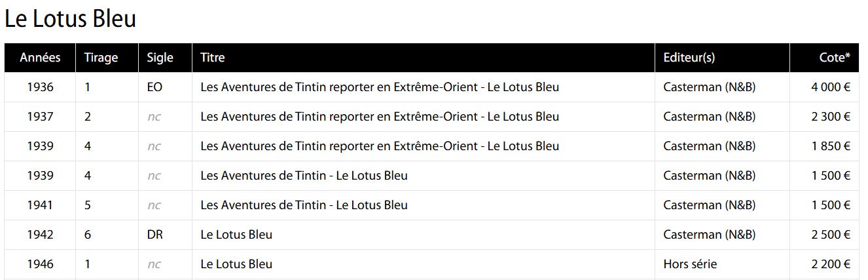
Task: Click the Hors série editor cell
Action: (690, 264)
